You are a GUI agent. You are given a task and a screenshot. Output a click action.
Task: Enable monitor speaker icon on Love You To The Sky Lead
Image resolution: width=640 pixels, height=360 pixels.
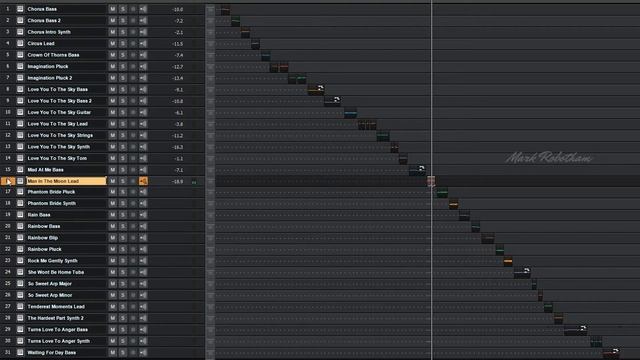coord(143,124)
